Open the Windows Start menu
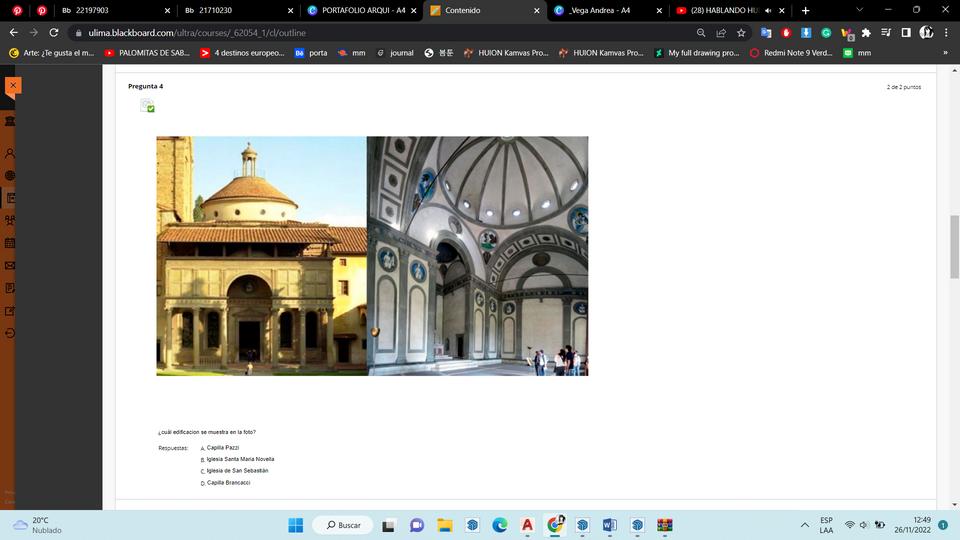 tap(296, 525)
